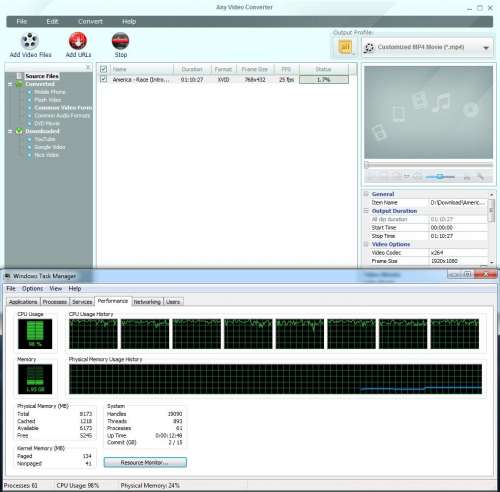This screenshot has height=492, width=500.
Task: Click the CPU Usage meter gauge
Action: point(35,334)
